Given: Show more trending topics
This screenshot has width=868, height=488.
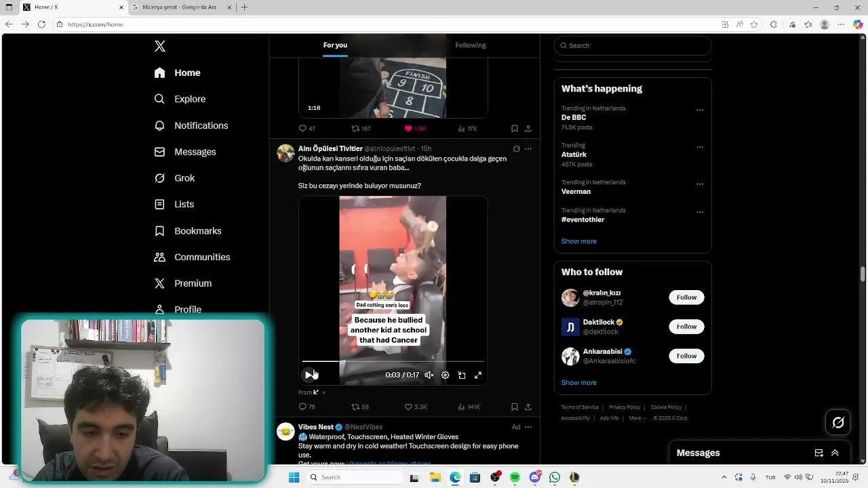Looking at the screenshot, I should (579, 241).
